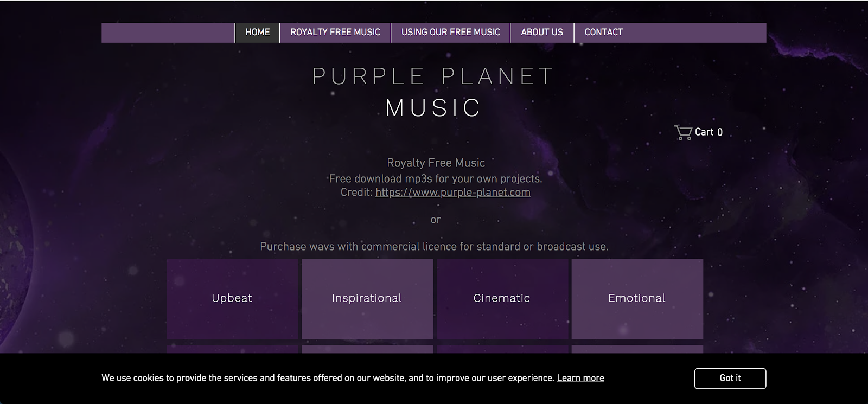Follow the purple-planet.com credit link
The width and height of the screenshot is (868, 404).
coord(453,193)
